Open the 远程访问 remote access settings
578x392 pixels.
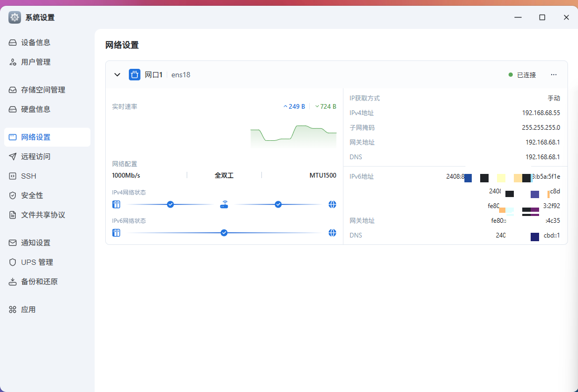click(x=37, y=156)
